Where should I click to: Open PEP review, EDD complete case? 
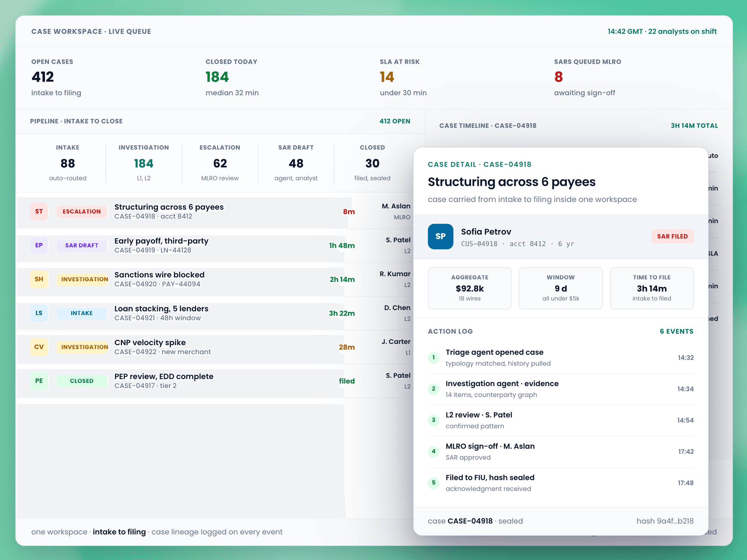214,381
